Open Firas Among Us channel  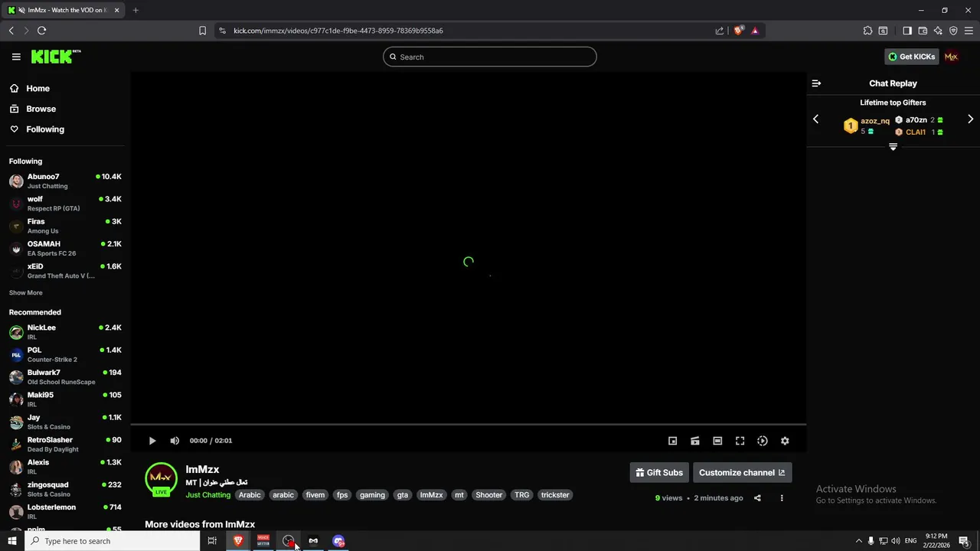[65, 226]
